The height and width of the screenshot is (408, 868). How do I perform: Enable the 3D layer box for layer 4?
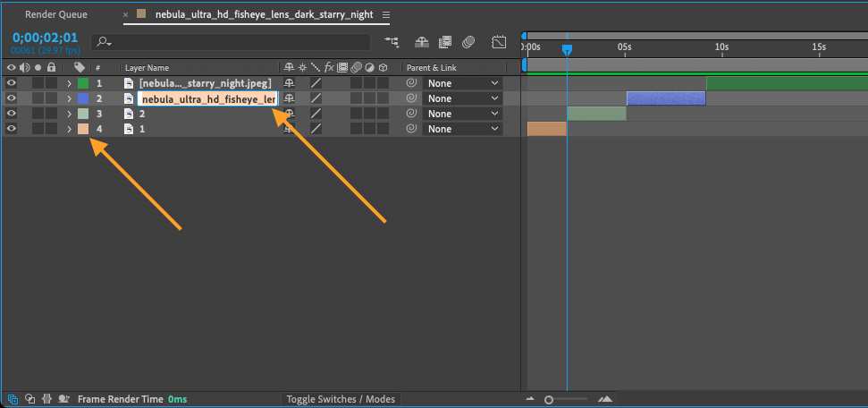point(382,129)
